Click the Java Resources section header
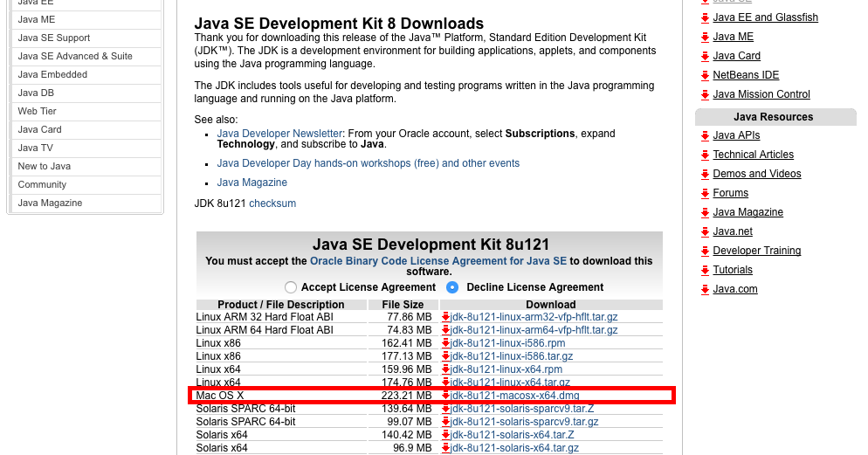 (x=775, y=117)
